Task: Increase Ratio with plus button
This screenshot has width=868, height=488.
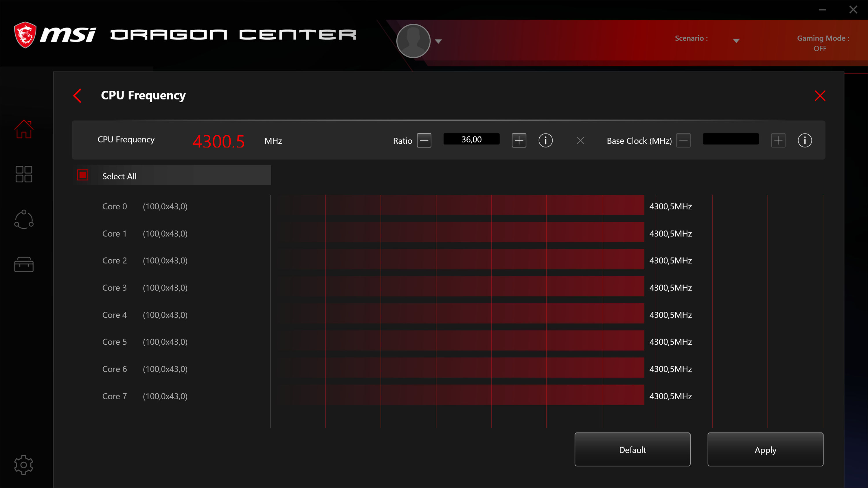Action: pyautogui.click(x=518, y=141)
